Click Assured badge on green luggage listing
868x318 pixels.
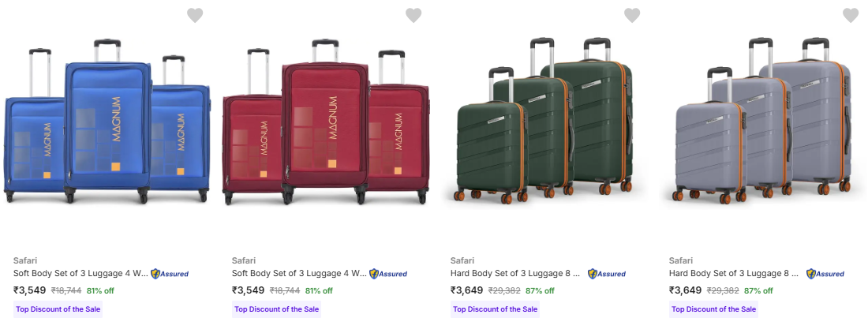point(607,274)
